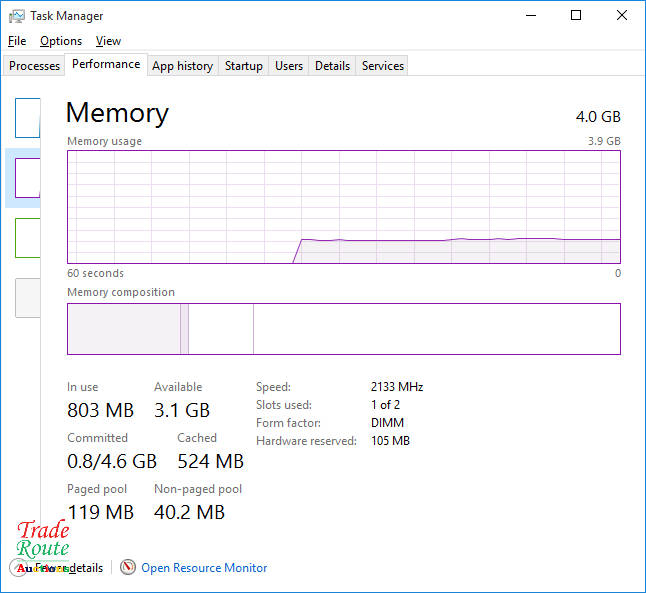Screen dimensions: 646x593
Task: Open the File menu
Action: [17, 41]
